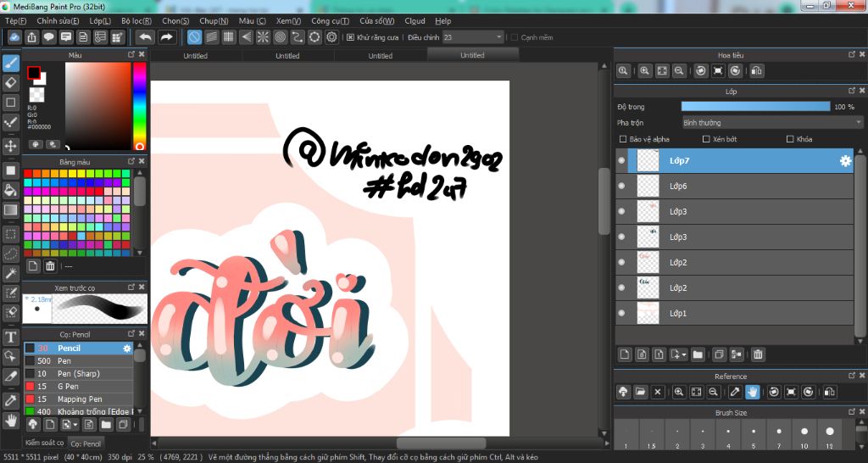
Task: Float the Bảng màu palette panel
Action: [x=131, y=162]
